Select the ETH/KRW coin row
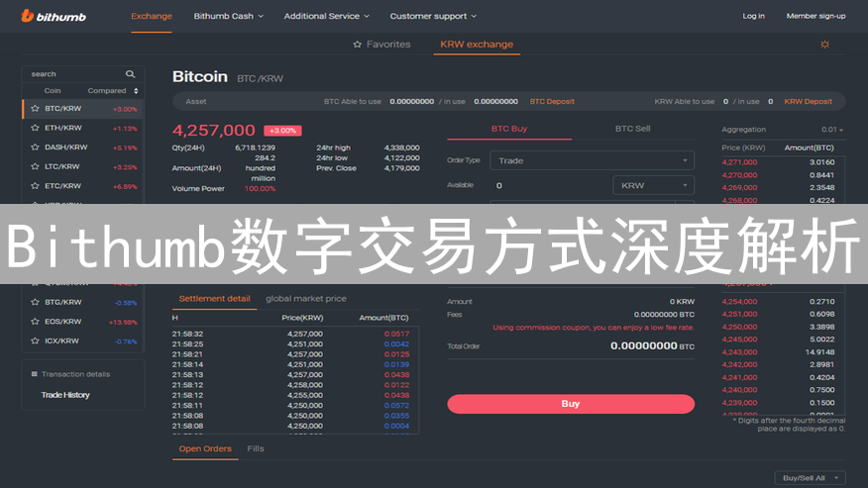The height and width of the screenshot is (488, 868). coord(83,128)
